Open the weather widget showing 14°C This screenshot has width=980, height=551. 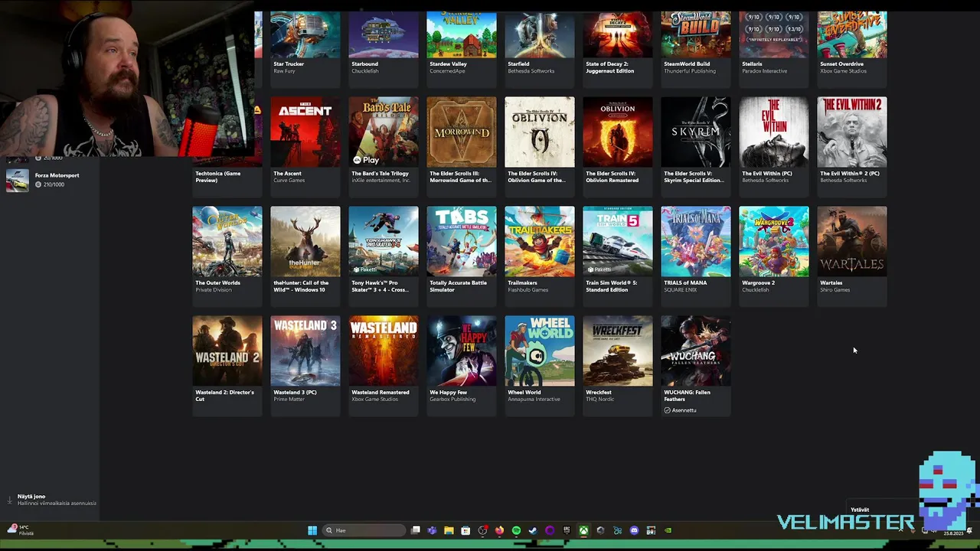click(x=20, y=530)
